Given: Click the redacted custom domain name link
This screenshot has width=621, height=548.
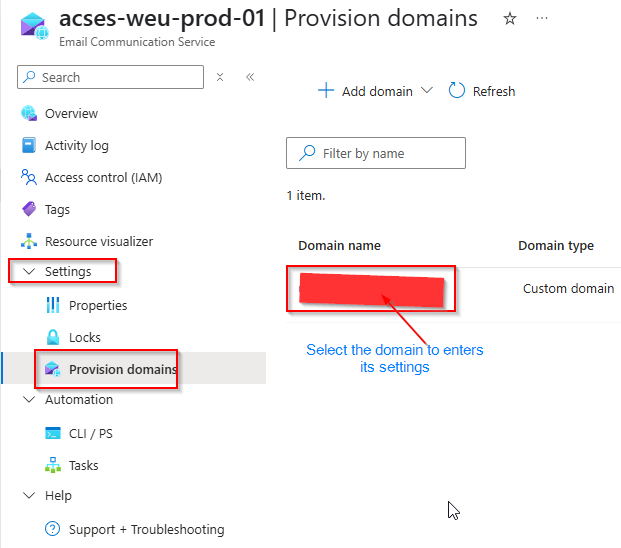Looking at the screenshot, I should click(x=371, y=289).
